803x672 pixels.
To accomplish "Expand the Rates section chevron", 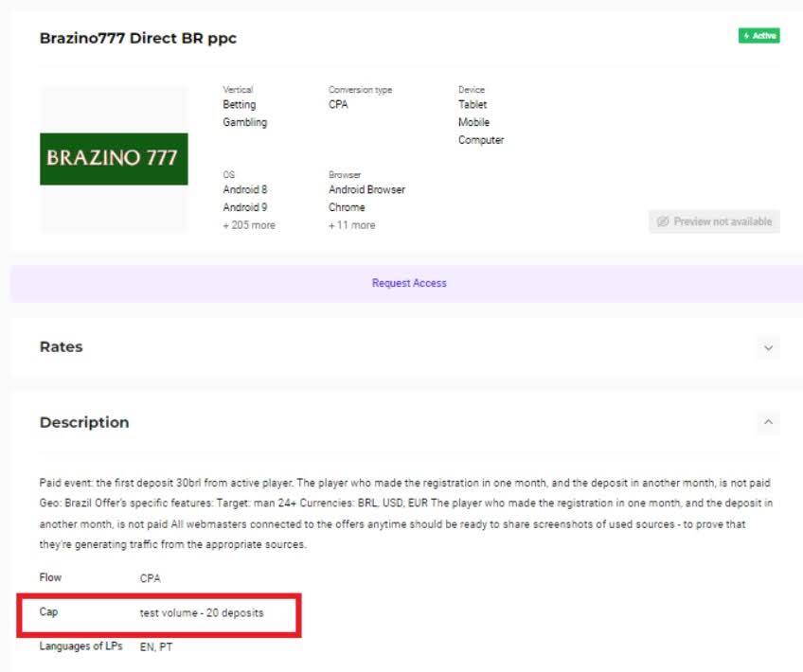I will click(768, 347).
